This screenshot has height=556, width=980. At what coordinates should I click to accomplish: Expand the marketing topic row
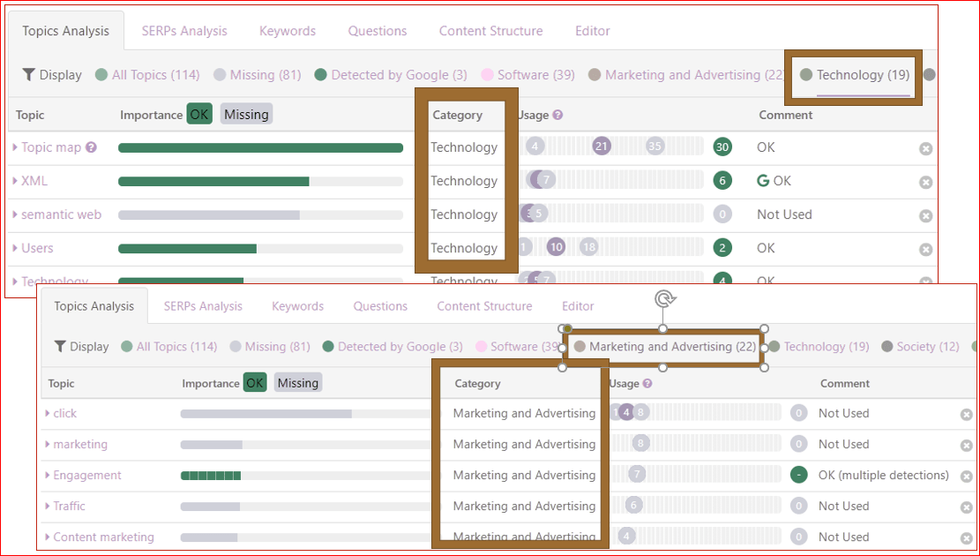48,444
